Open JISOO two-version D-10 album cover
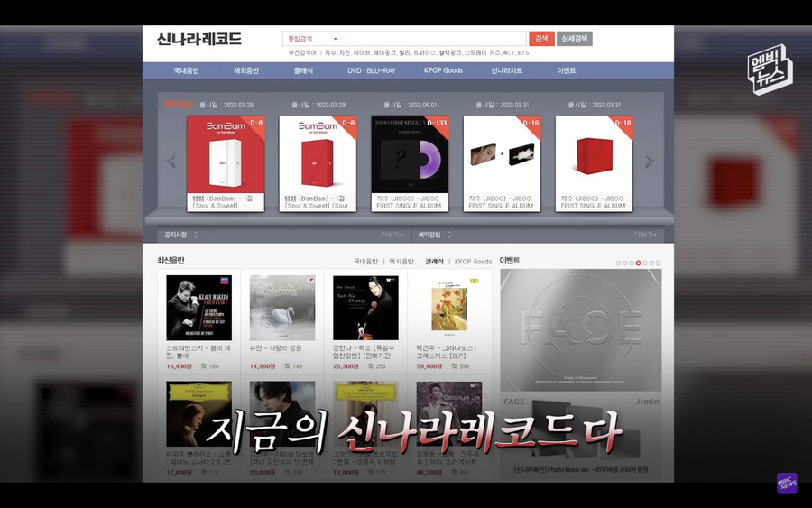Viewport: 812px width, 508px height. coord(502,154)
